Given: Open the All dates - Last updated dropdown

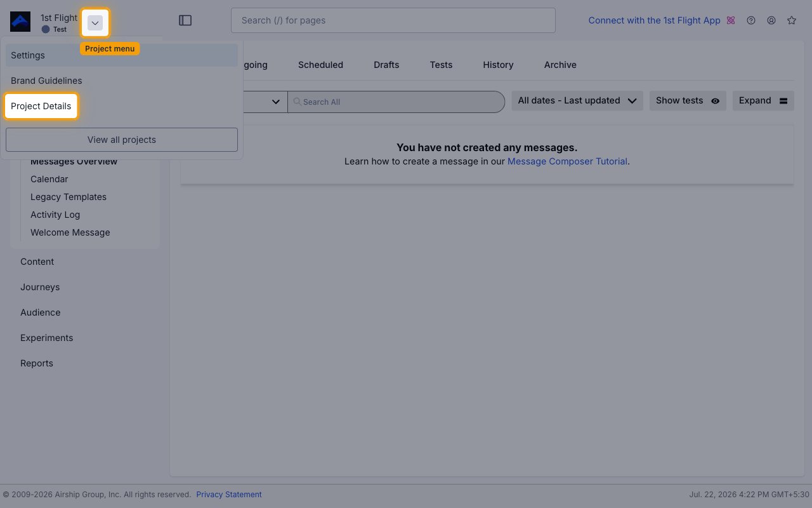Looking at the screenshot, I should tap(577, 100).
